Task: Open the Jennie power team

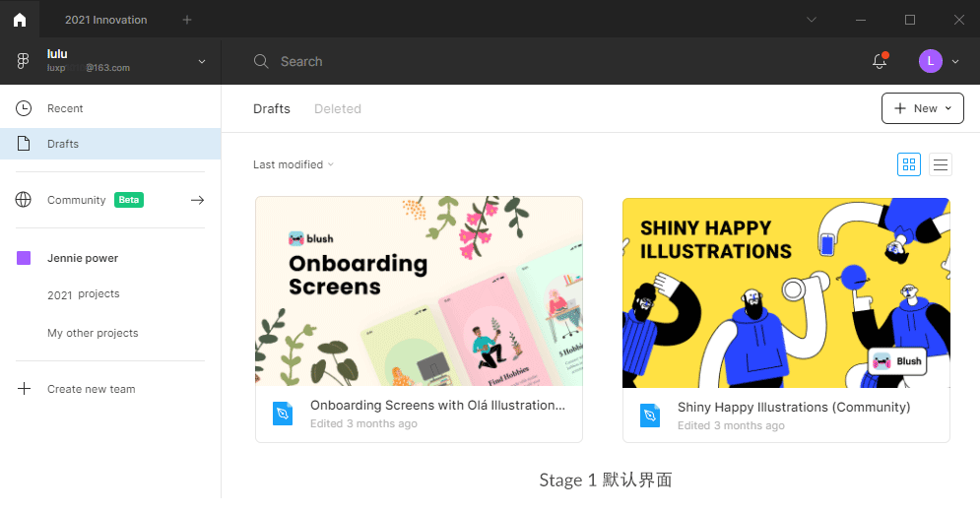Action: click(83, 258)
